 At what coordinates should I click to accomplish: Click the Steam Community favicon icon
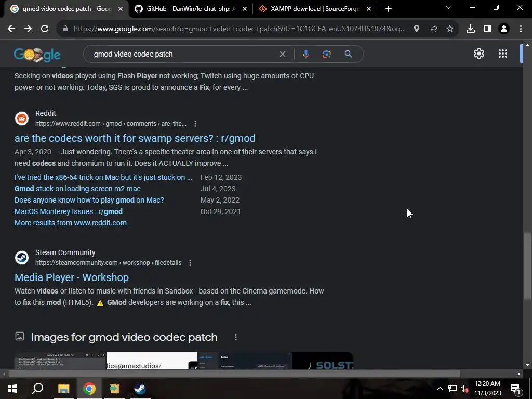[22, 258]
